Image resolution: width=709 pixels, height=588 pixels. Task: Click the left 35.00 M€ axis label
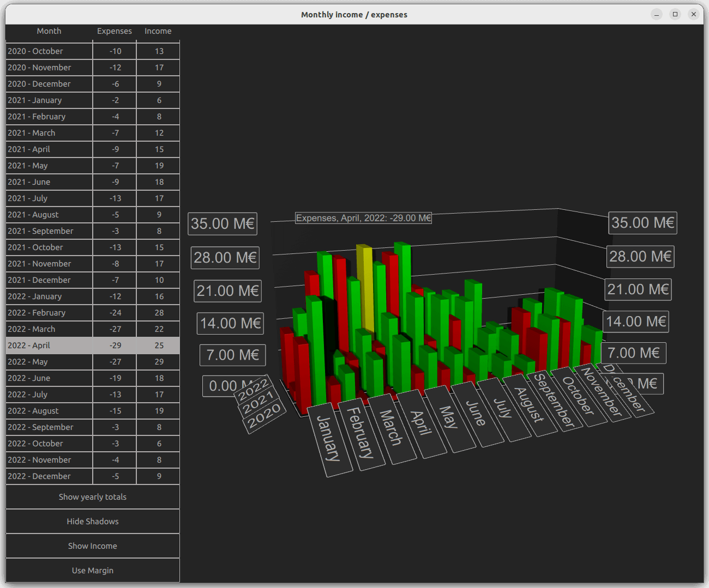tap(223, 224)
